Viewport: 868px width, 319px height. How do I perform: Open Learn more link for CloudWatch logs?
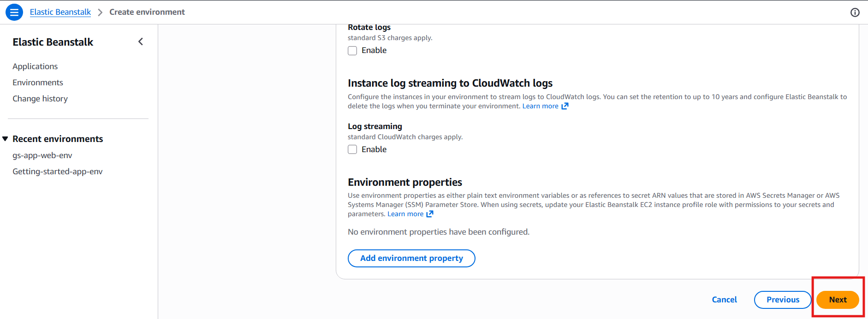pos(540,106)
